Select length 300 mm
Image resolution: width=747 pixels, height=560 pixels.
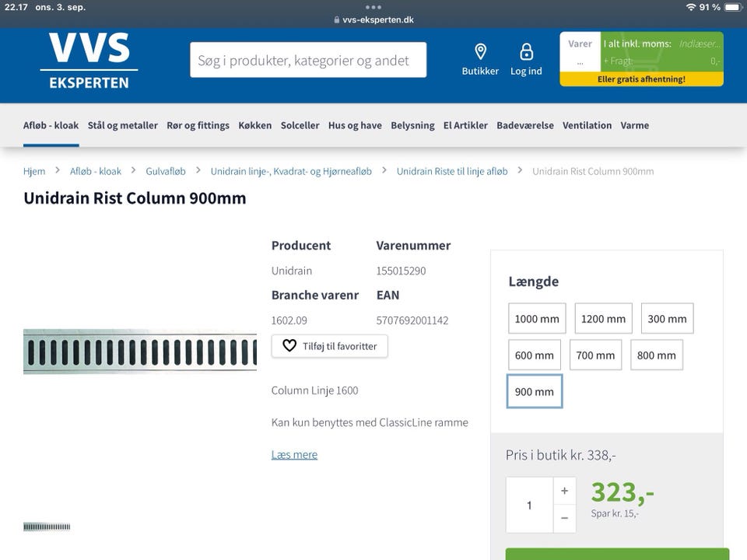pos(667,319)
